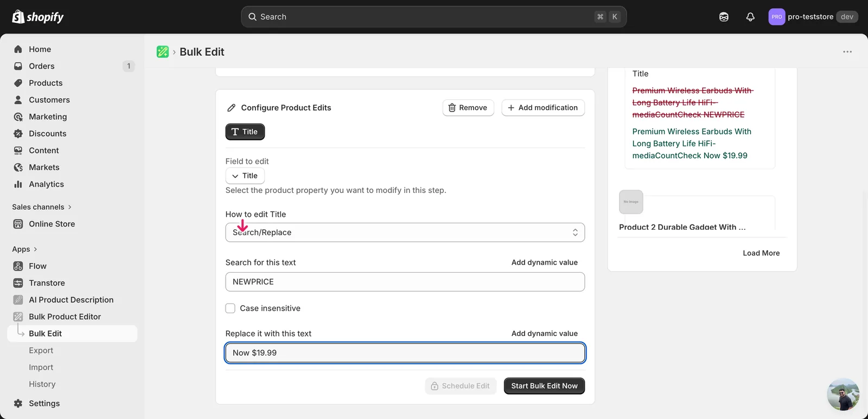Click the Search for this text field
The image size is (868, 419).
[405, 282]
